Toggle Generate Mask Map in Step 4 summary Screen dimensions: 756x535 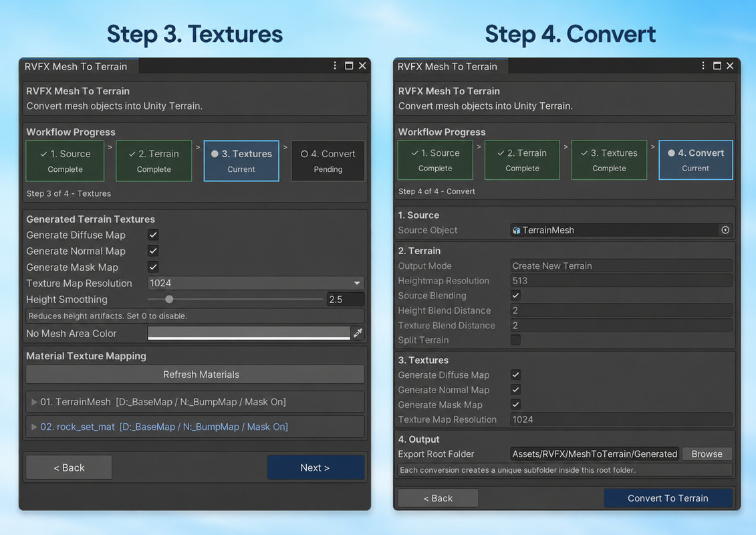pyautogui.click(x=515, y=405)
